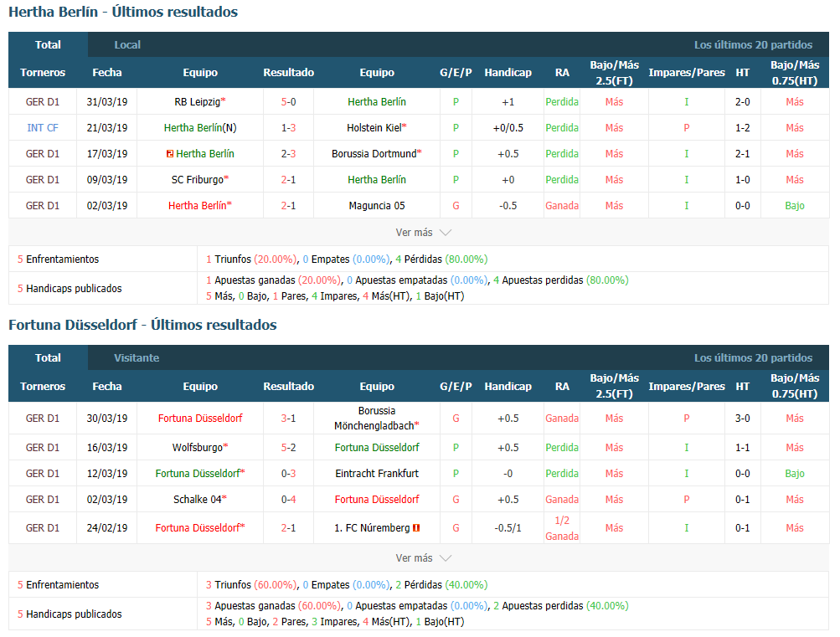Open the Wolfsburgo team link

tap(197, 448)
